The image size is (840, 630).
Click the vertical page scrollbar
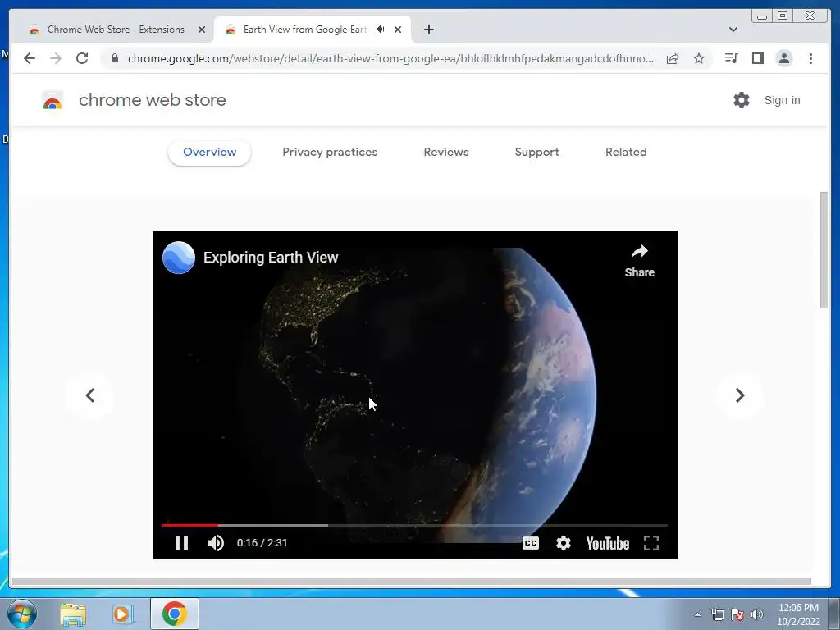(824, 250)
